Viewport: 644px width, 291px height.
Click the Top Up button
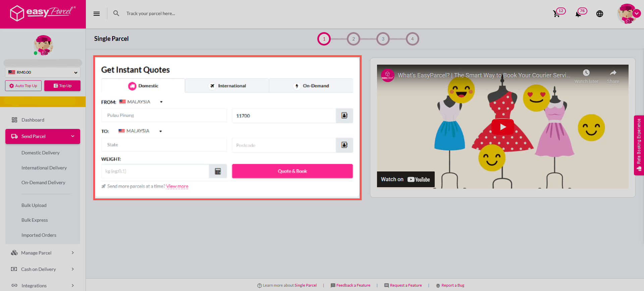pos(62,86)
